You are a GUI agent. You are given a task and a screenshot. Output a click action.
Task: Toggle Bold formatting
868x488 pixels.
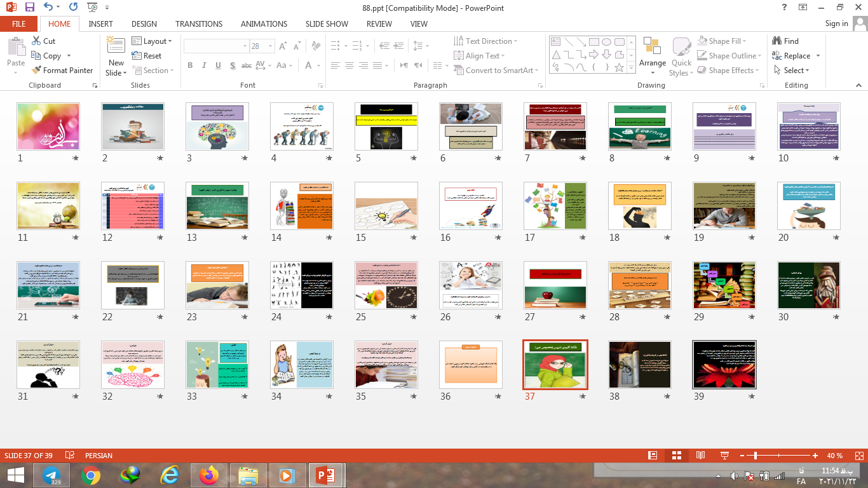pyautogui.click(x=190, y=65)
